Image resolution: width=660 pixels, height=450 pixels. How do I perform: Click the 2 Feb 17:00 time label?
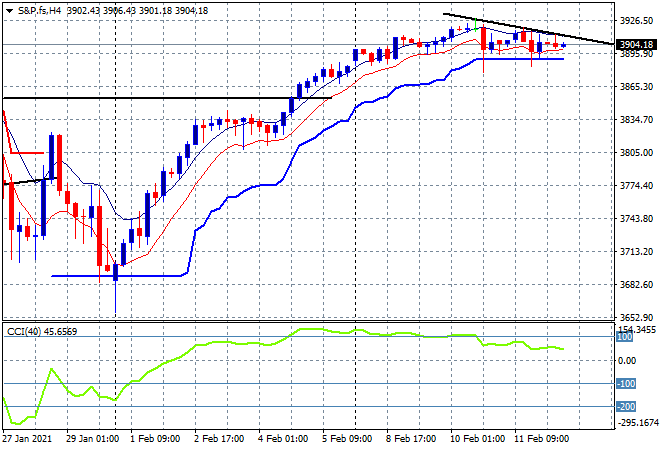point(219,439)
